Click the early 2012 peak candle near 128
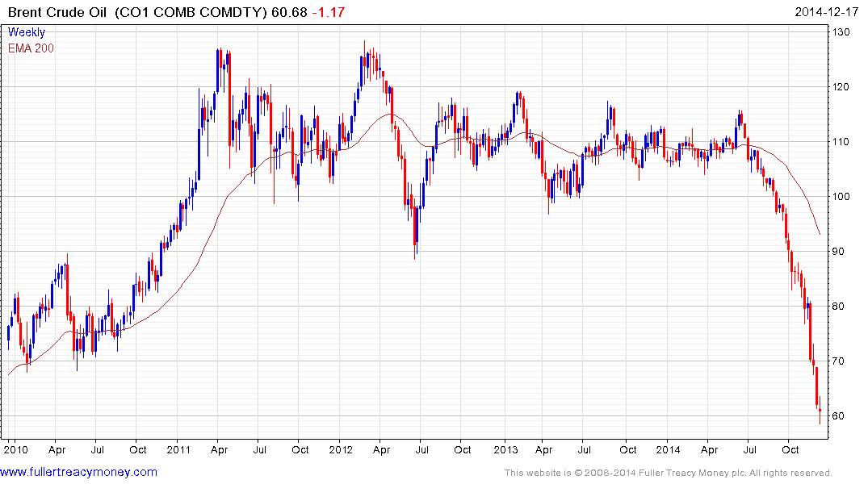The height and width of the screenshot is (484, 868). (364, 62)
